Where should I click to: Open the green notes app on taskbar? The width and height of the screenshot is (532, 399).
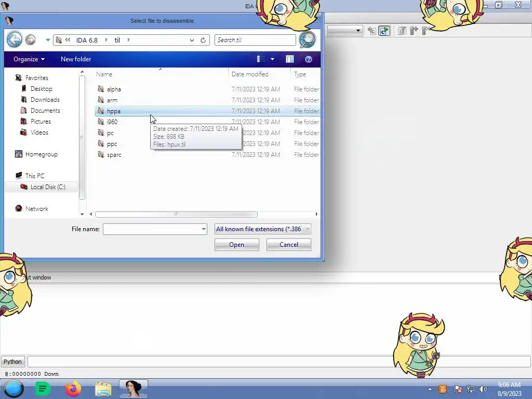43,389
